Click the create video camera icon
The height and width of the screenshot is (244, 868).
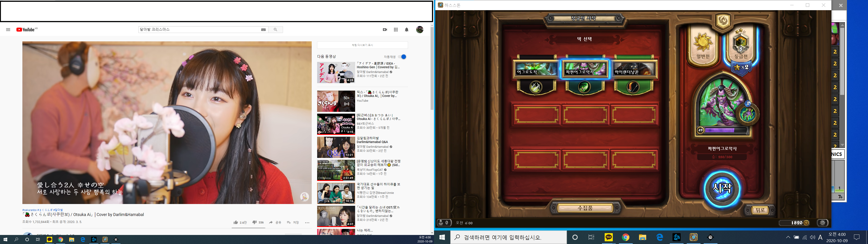point(385,30)
